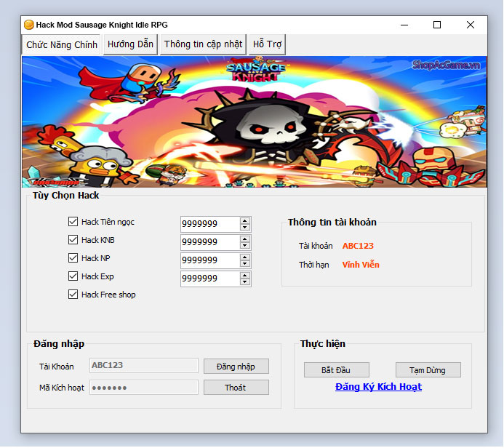
Task: Uncheck the Hack Free shop option
Action: click(x=73, y=295)
